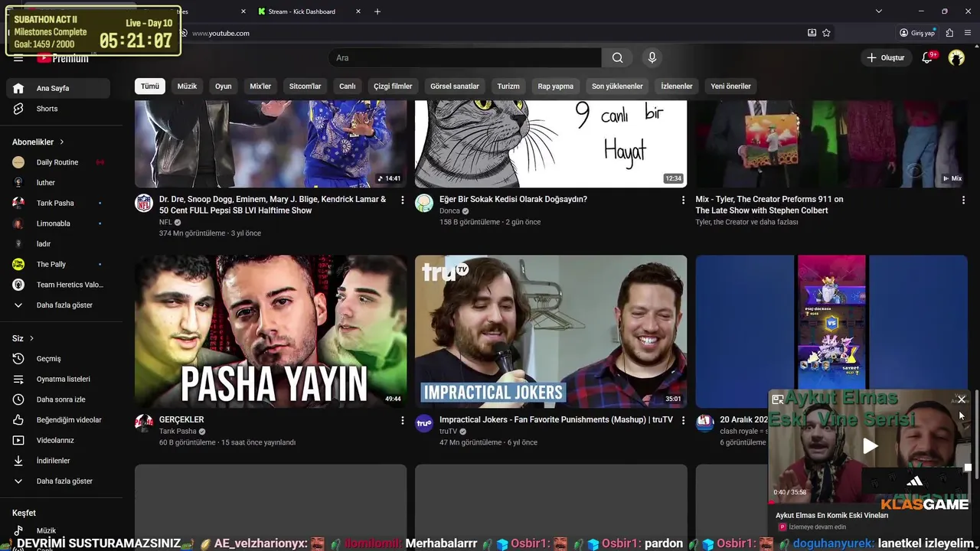Open Impractical Jokers video thumbnail

(x=551, y=331)
